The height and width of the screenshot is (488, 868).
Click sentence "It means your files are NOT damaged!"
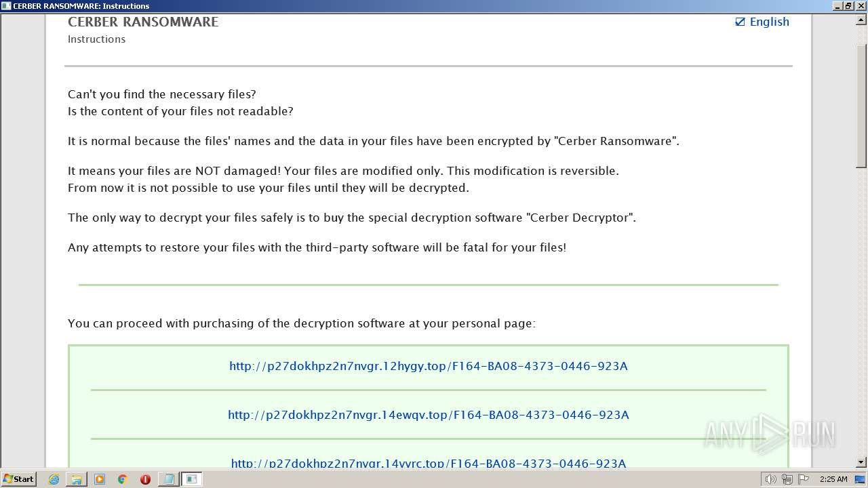[174, 171]
